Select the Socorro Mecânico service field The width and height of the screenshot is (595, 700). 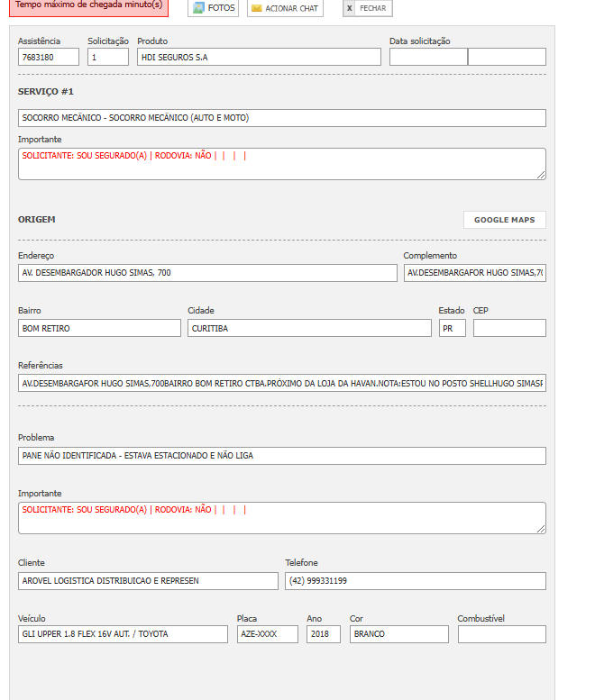tap(281, 118)
